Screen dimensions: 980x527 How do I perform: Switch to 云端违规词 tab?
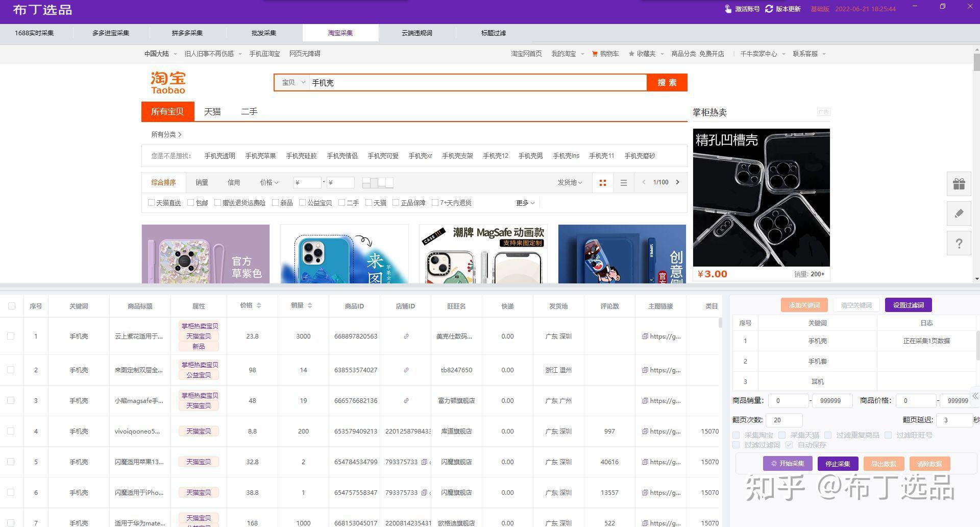[417, 33]
